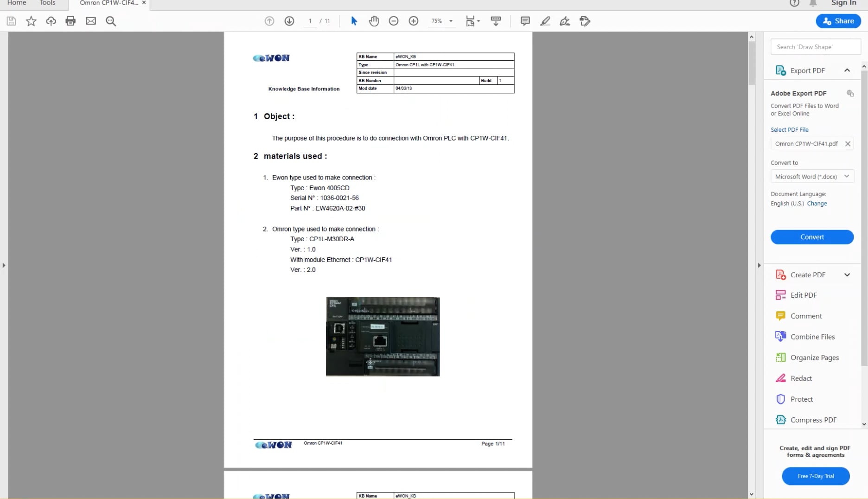The width and height of the screenshot is (868, 499).
Task: Open the Combine Files tool
Action: click(812, 336)
